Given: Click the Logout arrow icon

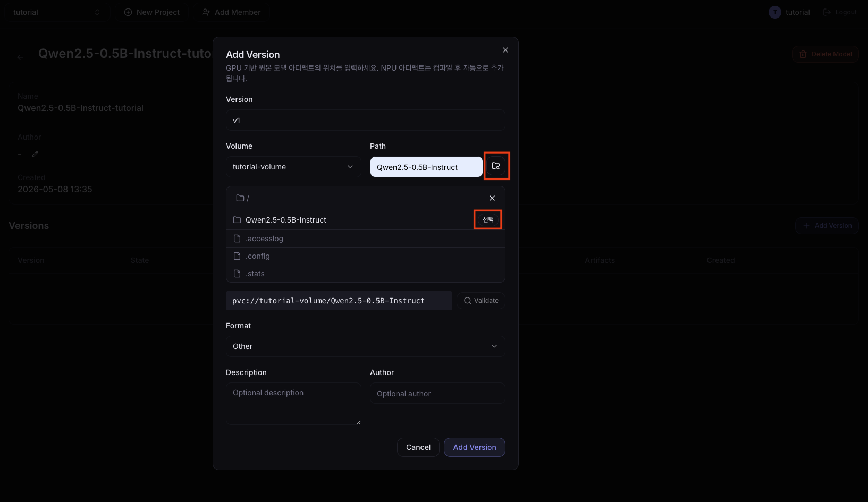Looking at the screenshot, I should click(x=827, y=12).
